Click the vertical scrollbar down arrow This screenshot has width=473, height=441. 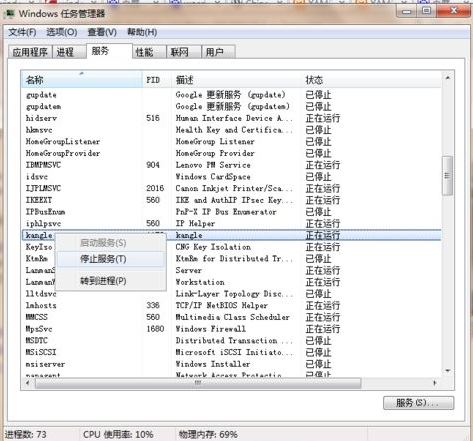(448, 371)
